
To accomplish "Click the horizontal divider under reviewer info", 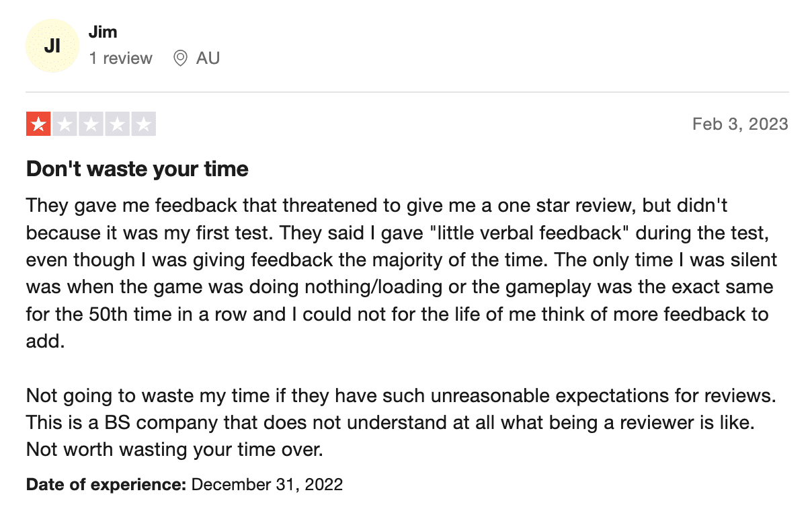I will click(x=407, y=92).
